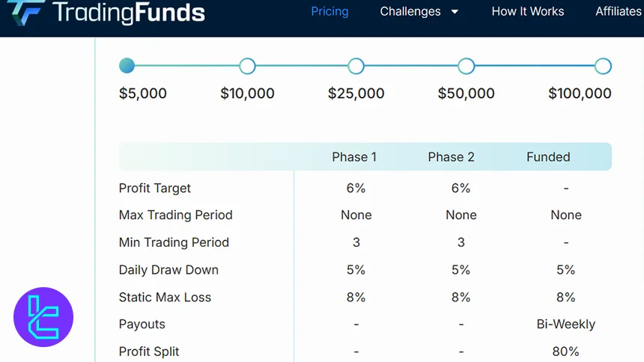Select the $100,000 slider point

[603, 67]
